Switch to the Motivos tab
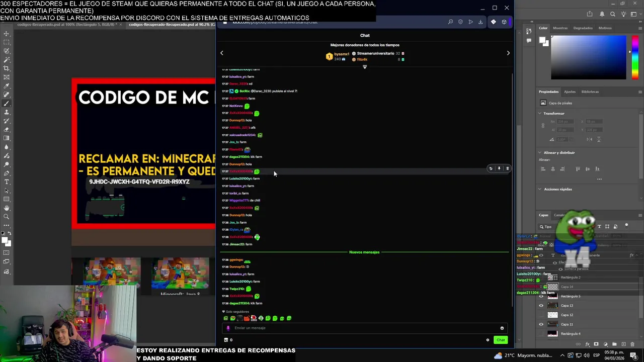 tap(605, 28)
